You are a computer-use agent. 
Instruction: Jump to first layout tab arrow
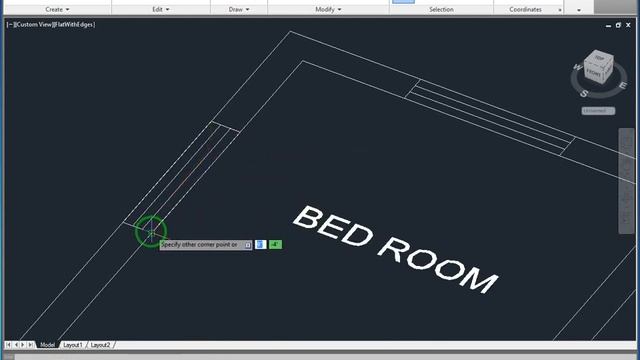9,345
